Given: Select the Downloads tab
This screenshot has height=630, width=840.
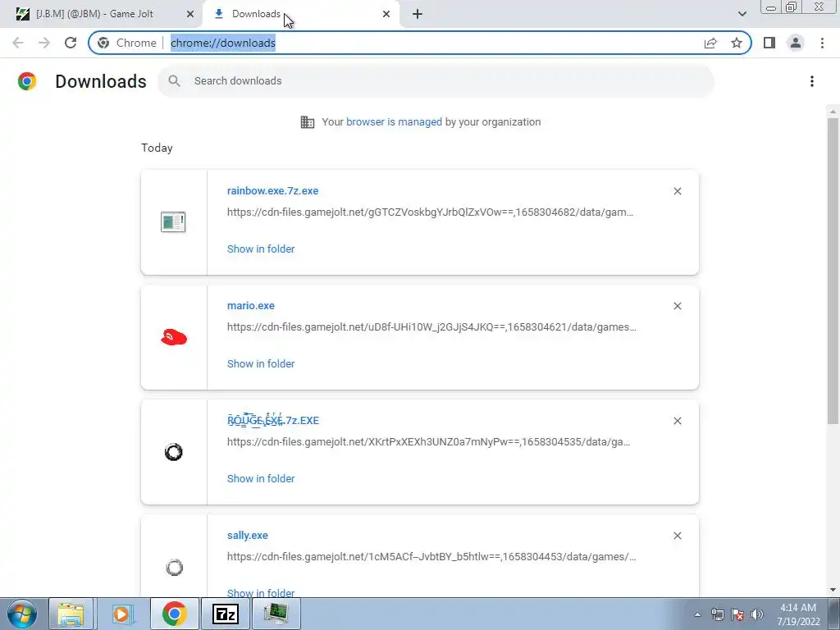Looking at the screenshot, I should (x=300, y=14).
